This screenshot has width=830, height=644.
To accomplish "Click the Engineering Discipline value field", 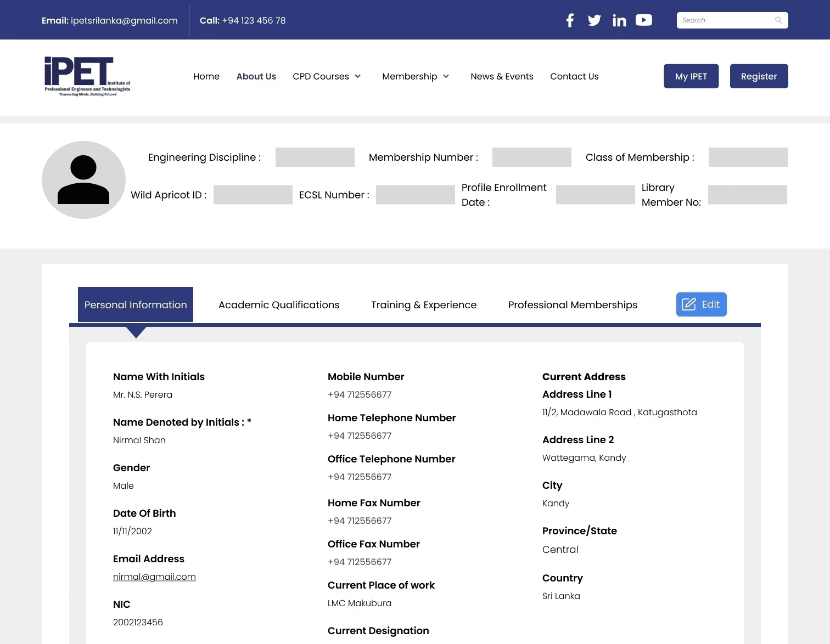I will click(x=315, y=157).
